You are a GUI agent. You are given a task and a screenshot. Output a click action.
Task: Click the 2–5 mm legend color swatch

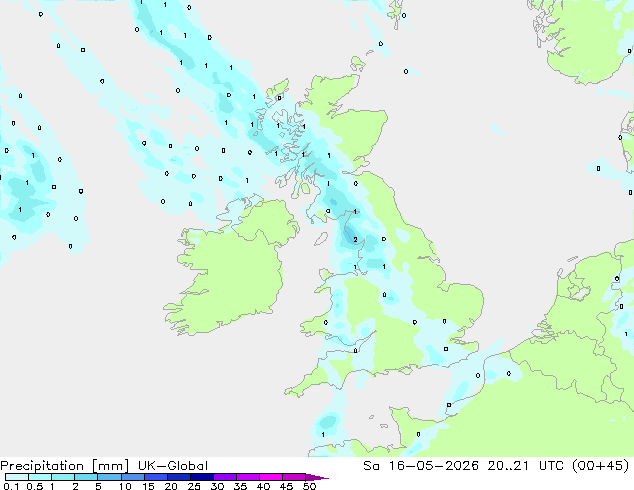(86, 477)
